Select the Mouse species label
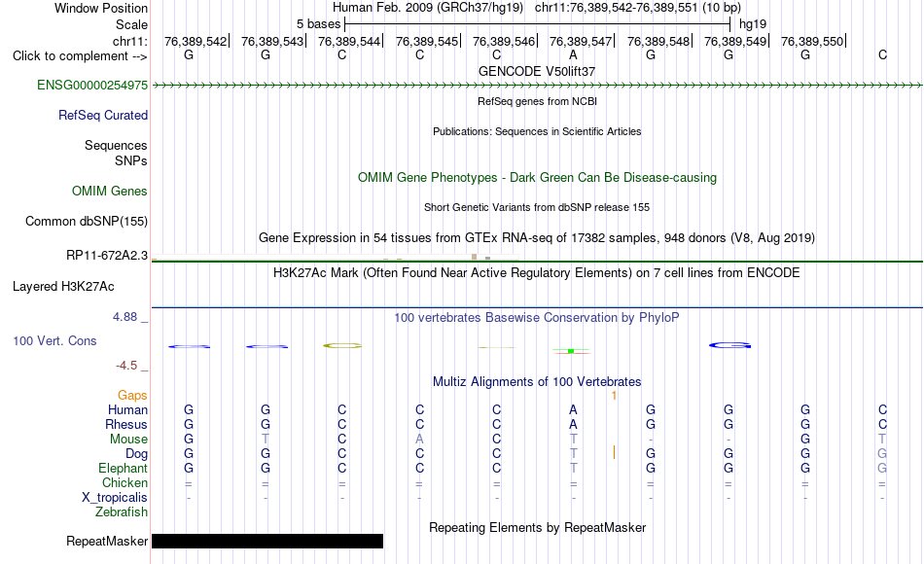The height and width of the screenshot is (564, 924). point(128,440)
